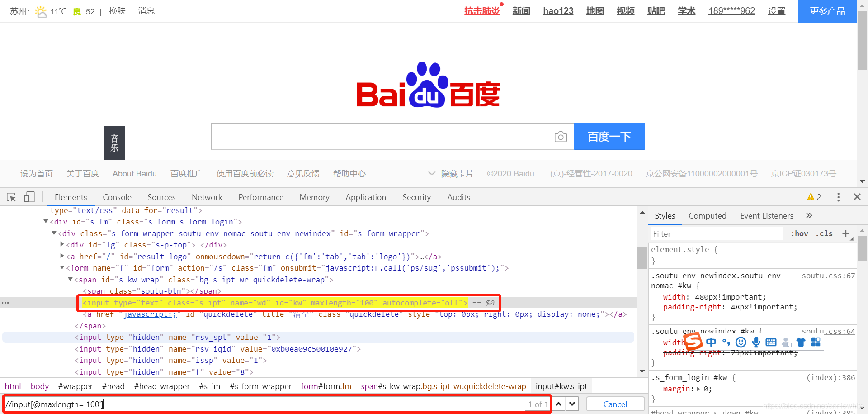Toggle the :hov element state panel
This screenshot has height=414, width=868.
[x=799, y=233]
